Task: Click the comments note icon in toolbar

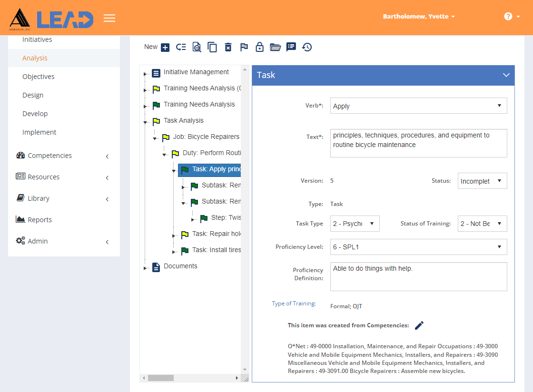Action: coord(291,47)
